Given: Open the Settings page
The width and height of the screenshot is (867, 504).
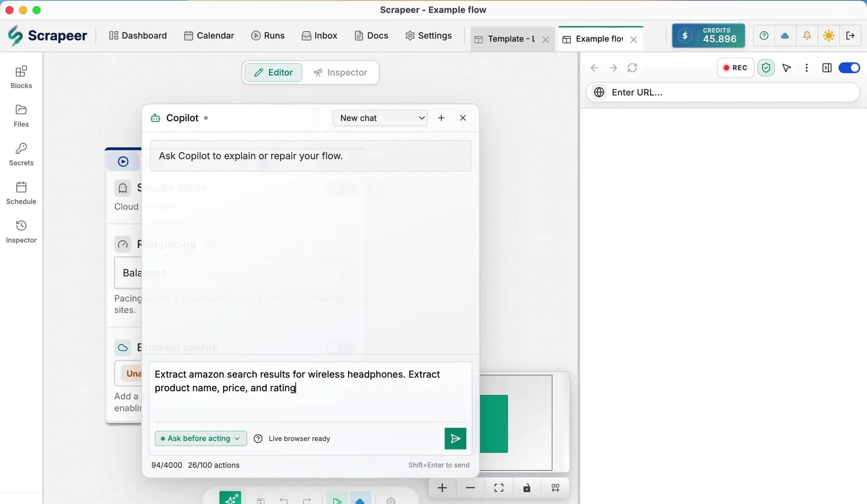Looking at the screenshot, I should pos(429,36).
